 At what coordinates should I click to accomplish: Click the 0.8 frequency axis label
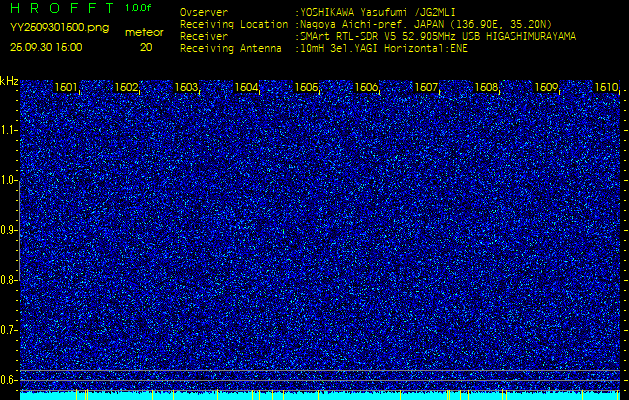point(8,280)
